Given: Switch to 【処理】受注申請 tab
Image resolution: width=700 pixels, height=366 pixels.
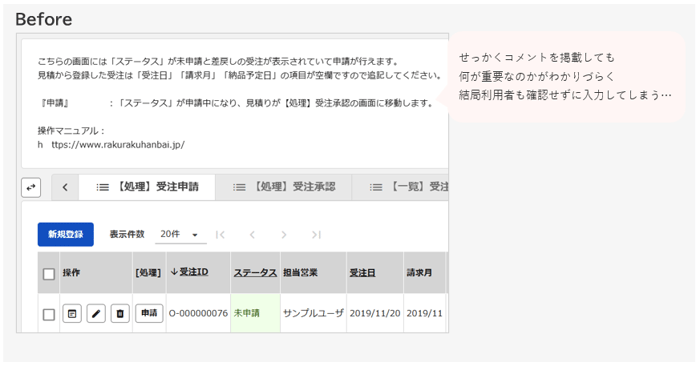Looking at the screenshot, I should tap(147, 187).
